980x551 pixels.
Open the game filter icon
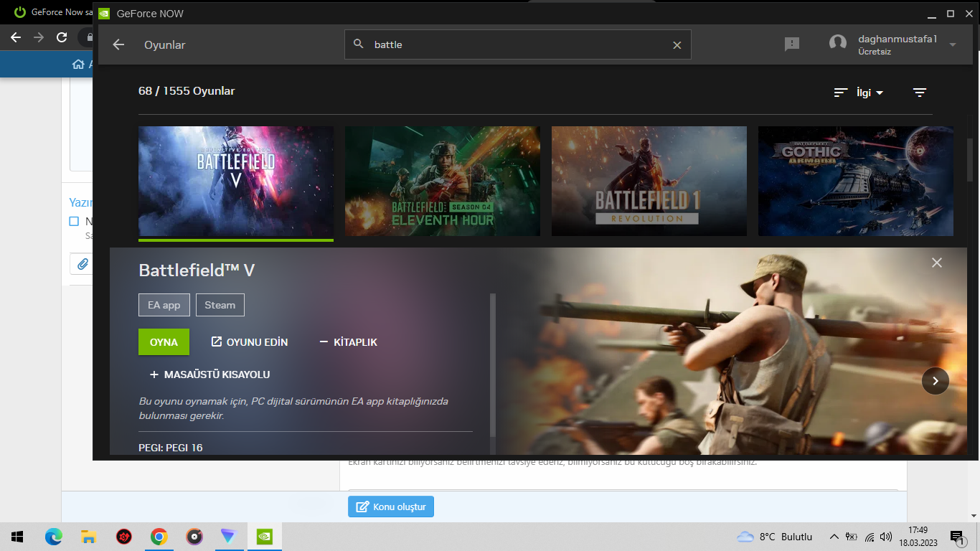click(x=920, y=93)
